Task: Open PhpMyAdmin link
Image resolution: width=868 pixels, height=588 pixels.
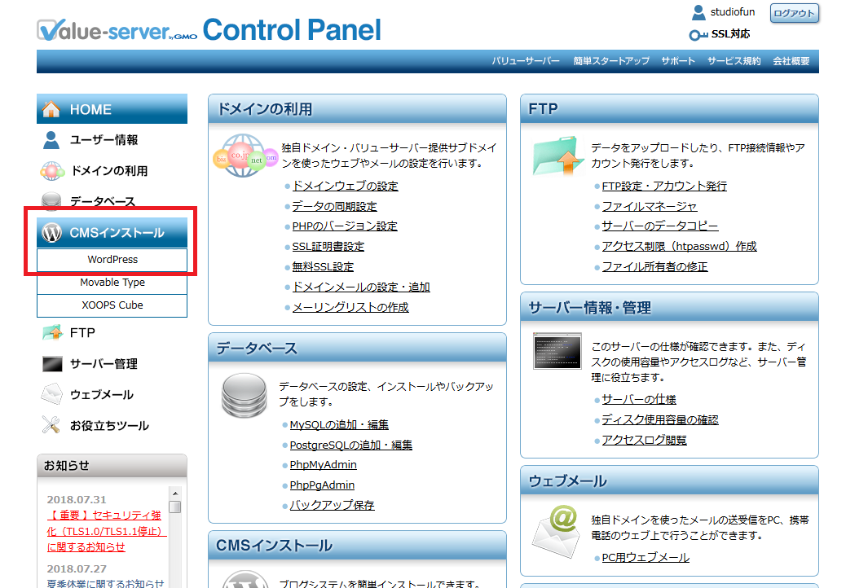Action: click(x=324, y=465)
